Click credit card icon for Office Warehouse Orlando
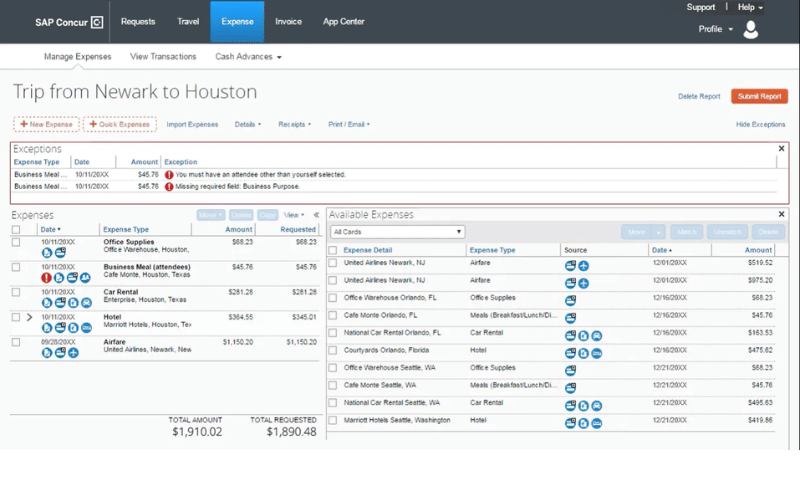 click(x=570, y=299)
